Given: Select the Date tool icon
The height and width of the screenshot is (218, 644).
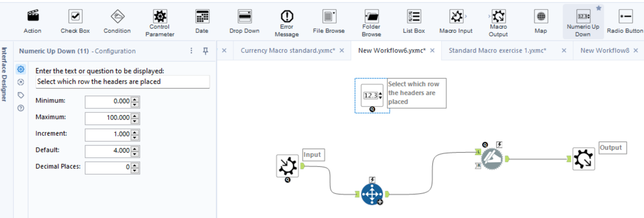Looking at the screenshot, I should click(x=202, y=16).
